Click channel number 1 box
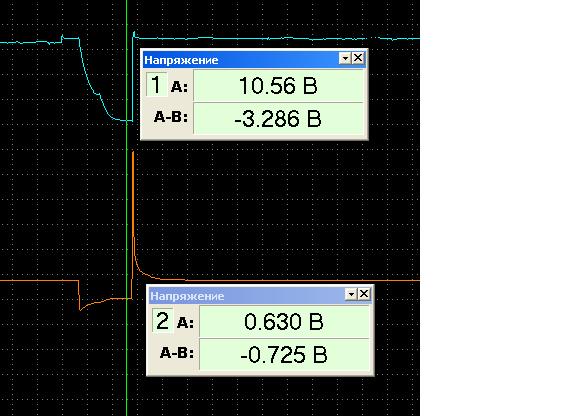The height and width of the screenshot is (416, 580). coord(156,85)
